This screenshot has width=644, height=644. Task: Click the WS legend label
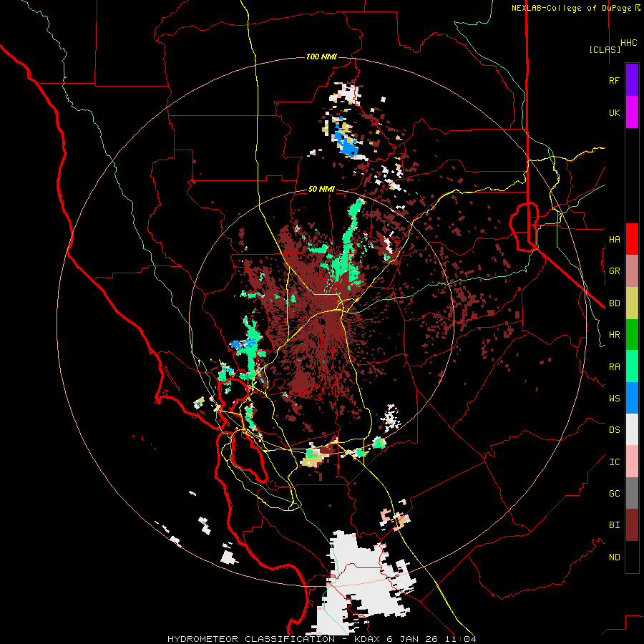[615, 399]
